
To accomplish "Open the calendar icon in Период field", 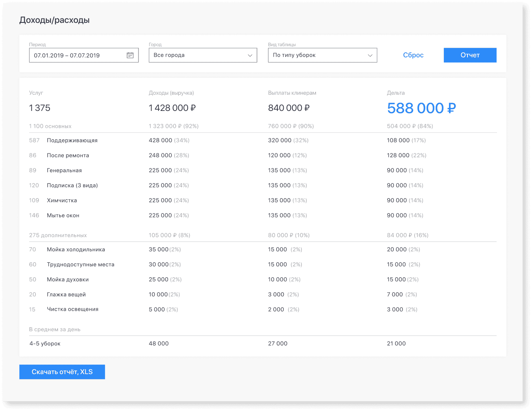I will pyautogui.click(x=130, y=55).
